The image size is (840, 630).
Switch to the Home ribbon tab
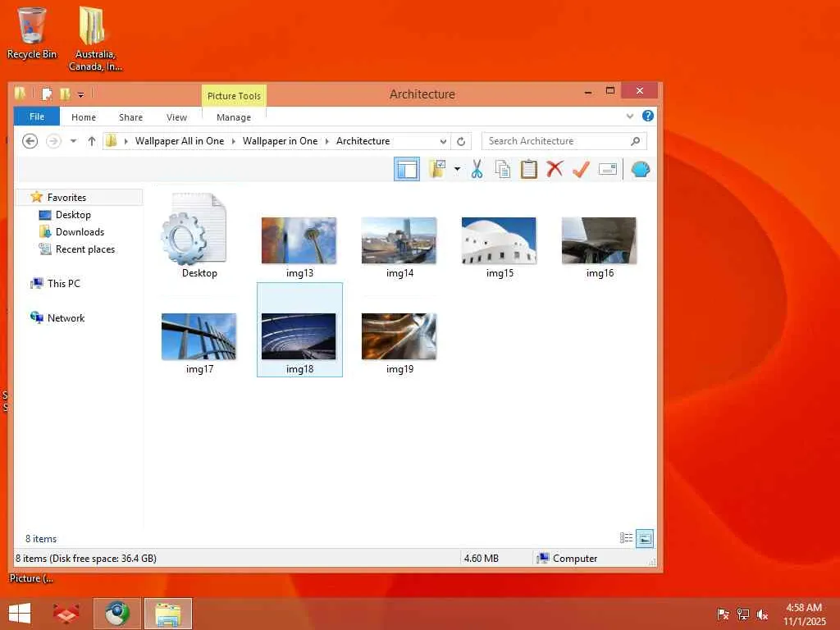(84, 116)
